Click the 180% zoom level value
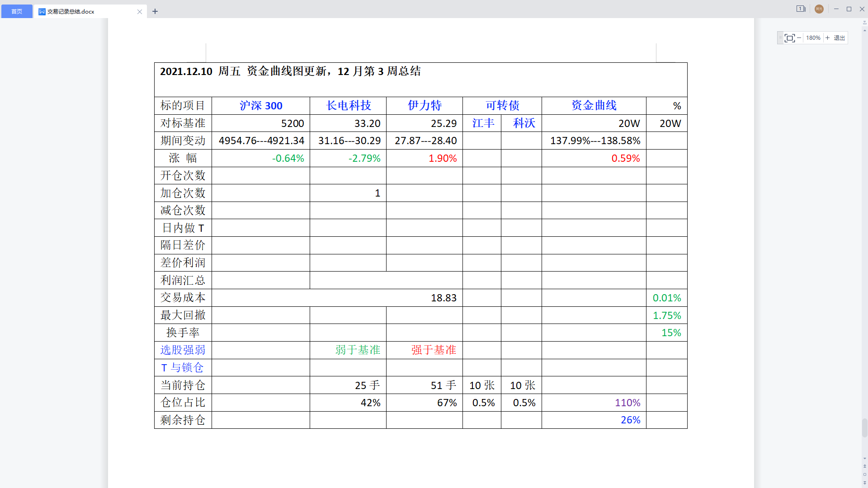 813,38
